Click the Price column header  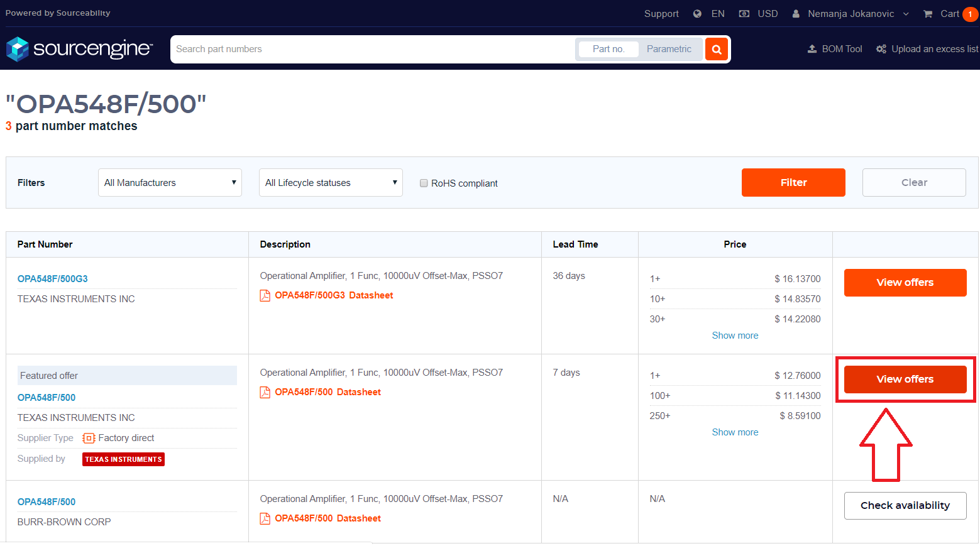pos(735,244)
